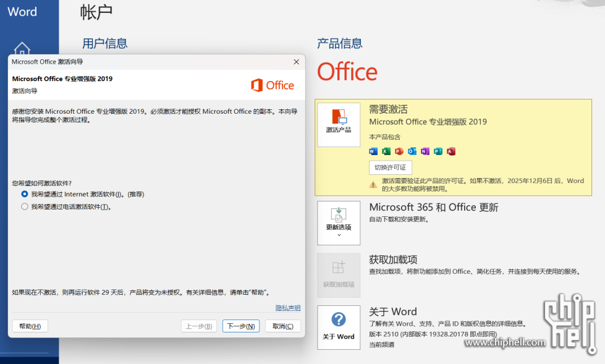Click 切换许可证 (Switch License) button
This screenshot has width=605, height=364.
pos(391,167)
